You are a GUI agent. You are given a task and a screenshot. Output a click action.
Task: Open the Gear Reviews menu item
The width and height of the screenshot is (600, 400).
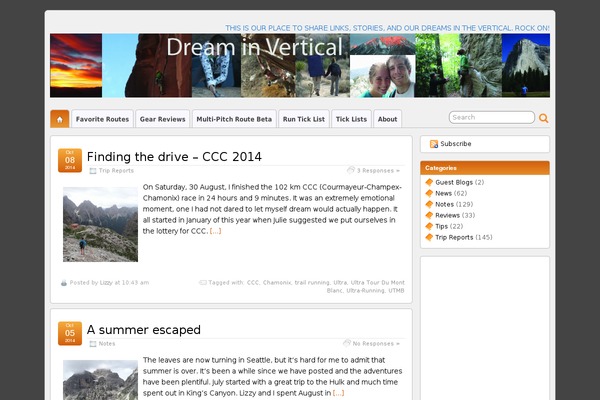click(163, 119)
